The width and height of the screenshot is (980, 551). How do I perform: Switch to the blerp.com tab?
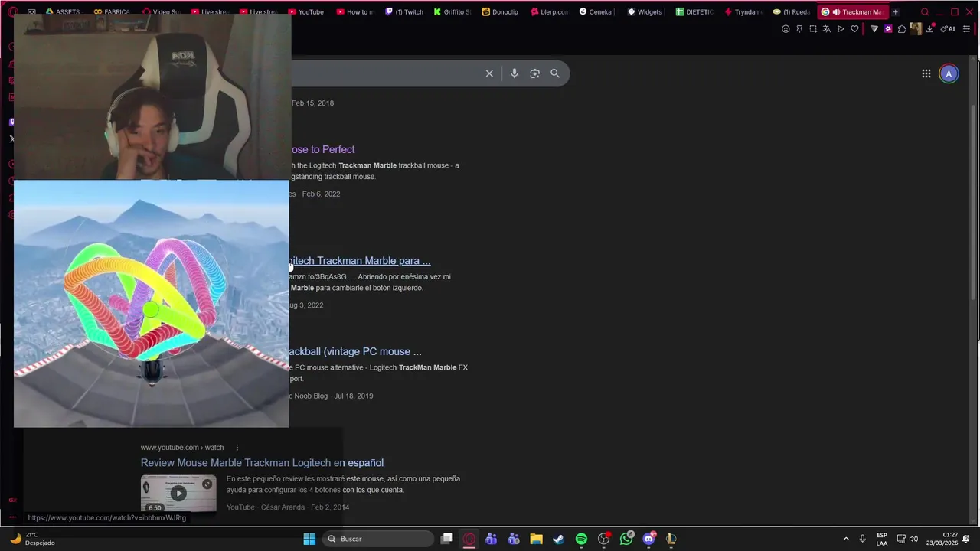(549, 12)
